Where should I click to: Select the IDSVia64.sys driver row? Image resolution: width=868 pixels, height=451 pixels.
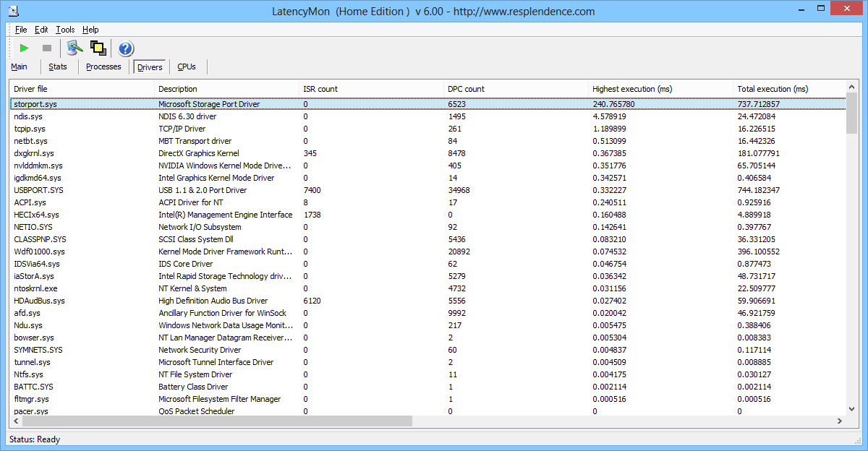coord(428,264)
